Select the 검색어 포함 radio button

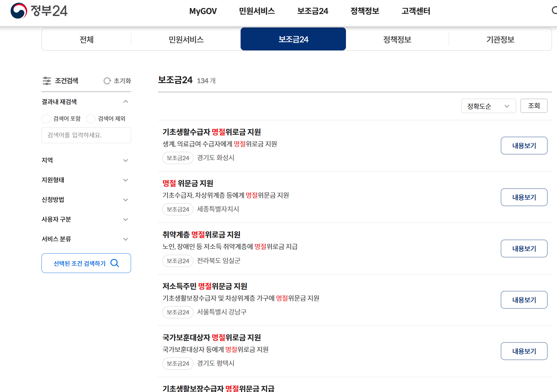point(46,119)
